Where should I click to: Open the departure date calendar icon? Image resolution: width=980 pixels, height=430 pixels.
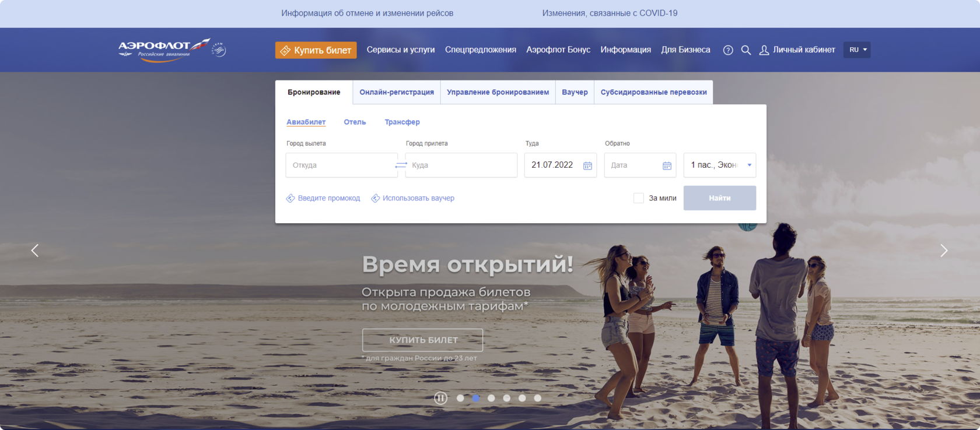point(587,165)
